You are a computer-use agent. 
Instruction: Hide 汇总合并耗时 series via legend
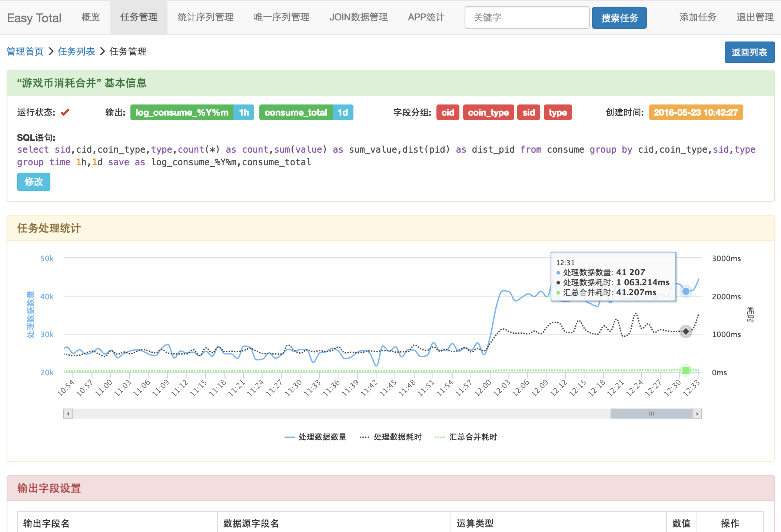473,437
